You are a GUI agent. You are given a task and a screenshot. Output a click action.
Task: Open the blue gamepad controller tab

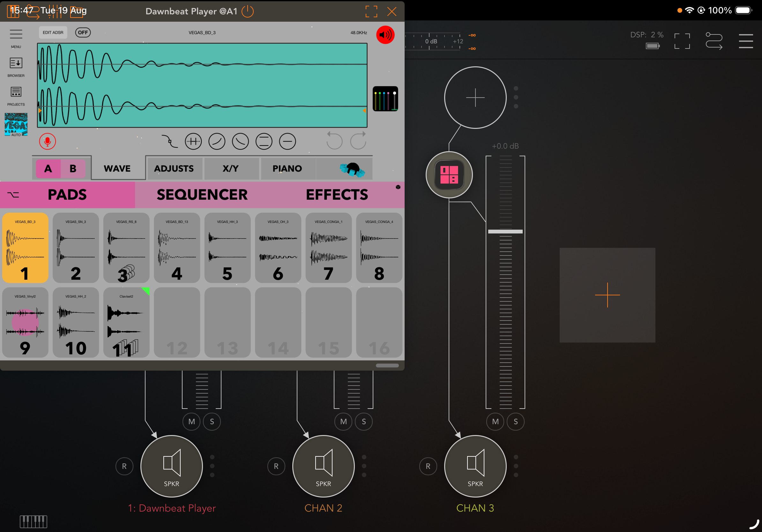tap(353, 169)
